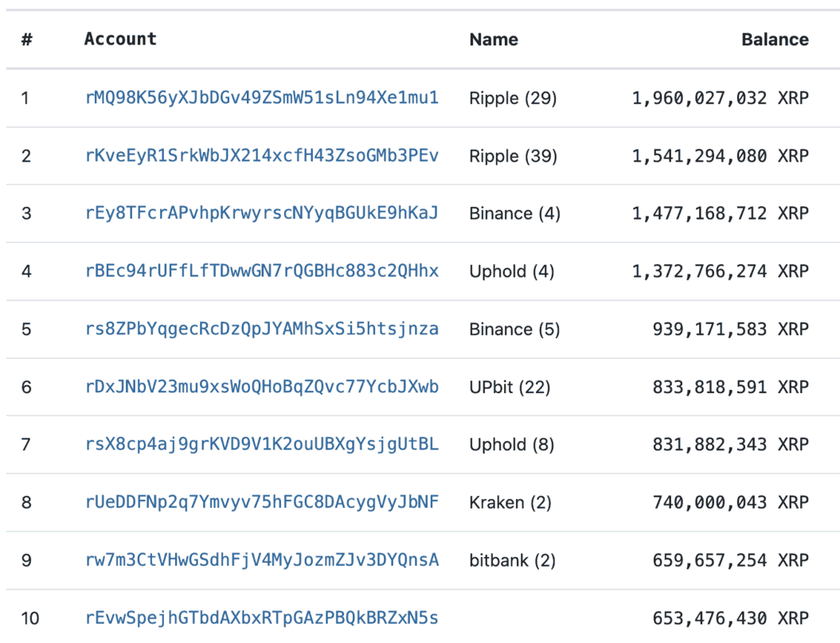Click balance 740,000,043 XRP
The height and width of the screenshot is (643, 840).
click(x=731, y=503)
